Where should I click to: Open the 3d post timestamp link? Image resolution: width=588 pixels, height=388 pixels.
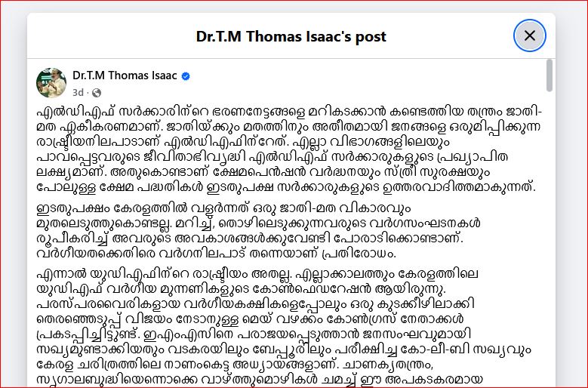coord(79,92)
